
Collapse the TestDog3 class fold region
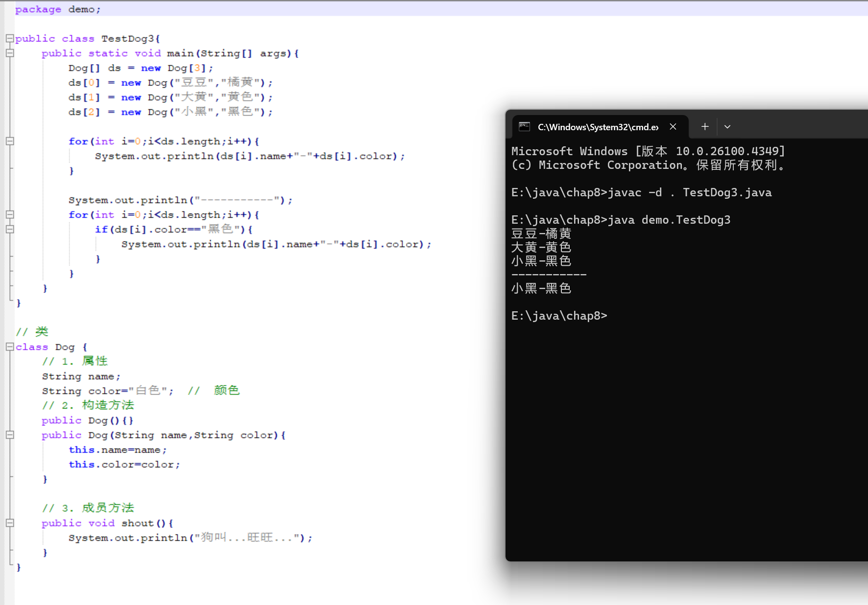(9, 38)
